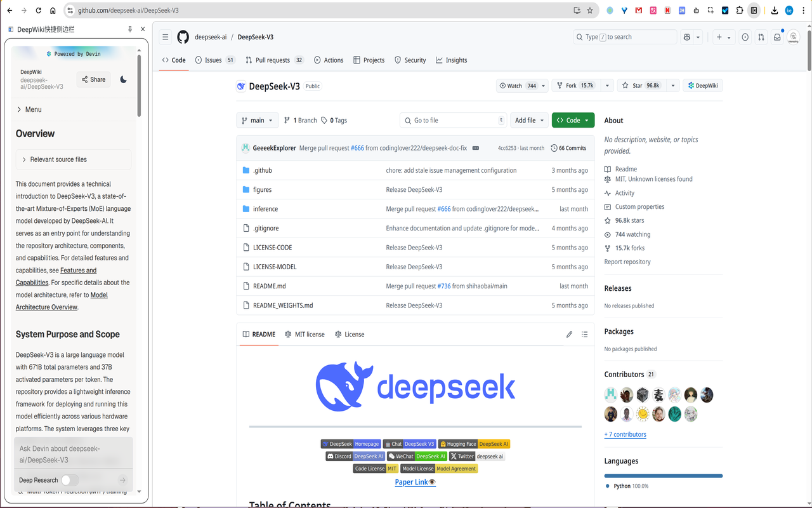
Task: Open the .github folder
Action: 263,170
